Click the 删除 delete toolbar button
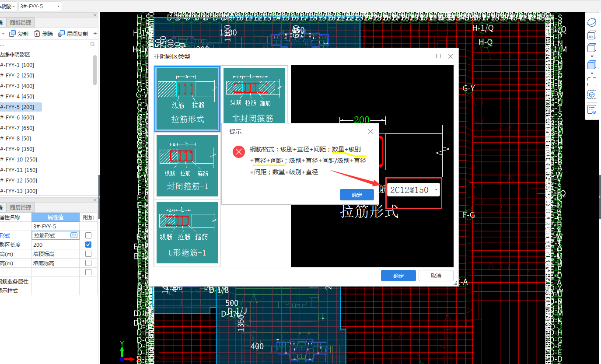Screen dimensions: 601x364 coord(44,34)
